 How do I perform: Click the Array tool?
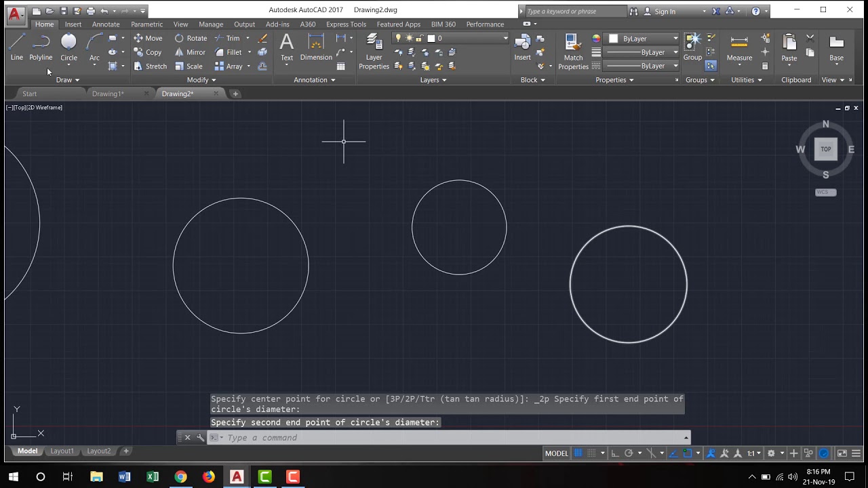click(x=229, y=66)
